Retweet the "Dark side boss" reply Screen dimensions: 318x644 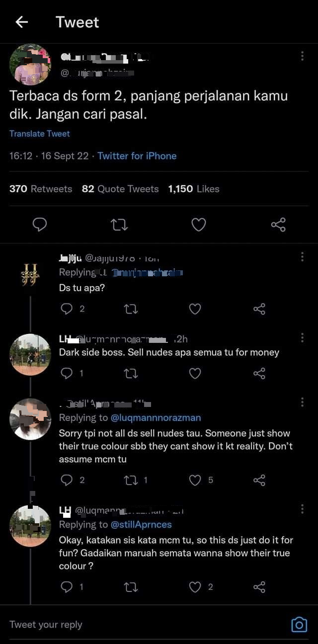131,373
